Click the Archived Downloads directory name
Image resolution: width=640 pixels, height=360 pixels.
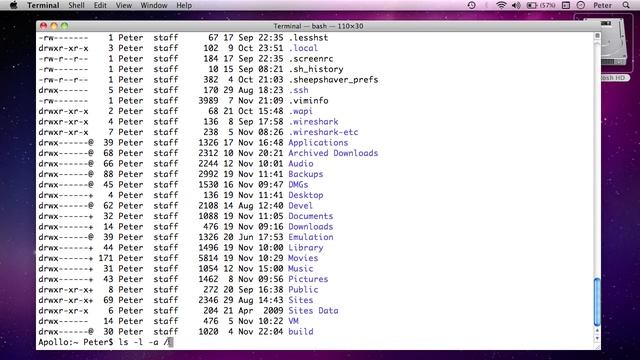click(x=333, y=153)
